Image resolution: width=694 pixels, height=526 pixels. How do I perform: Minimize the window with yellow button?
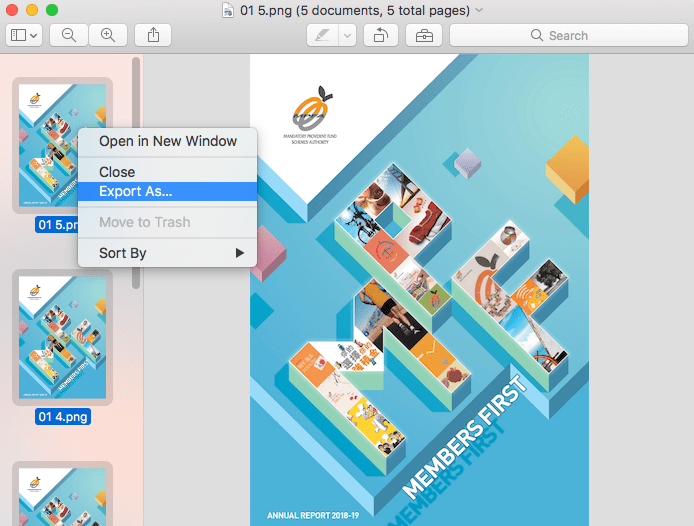pos(32,10)
